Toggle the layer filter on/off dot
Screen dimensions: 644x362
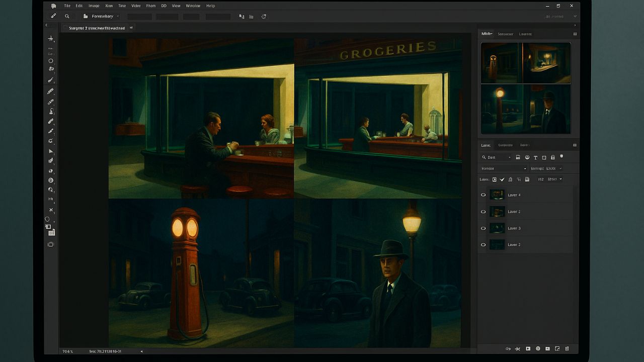561,157
